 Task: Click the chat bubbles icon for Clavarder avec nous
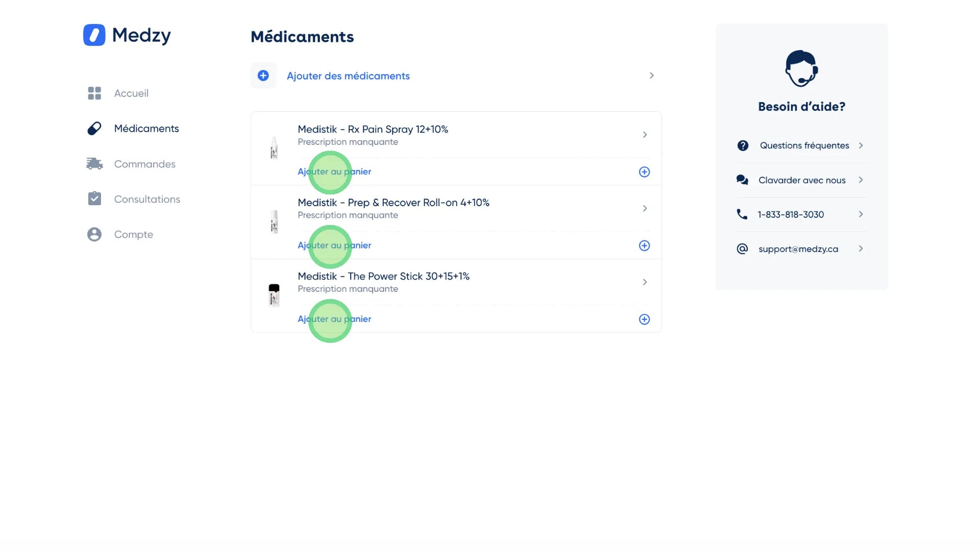coord(742,180)
